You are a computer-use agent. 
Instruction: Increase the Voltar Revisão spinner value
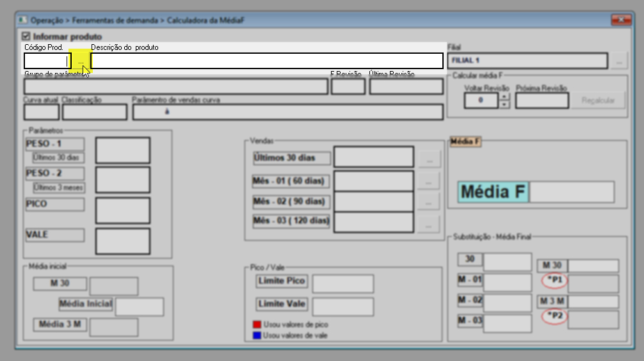504,97
